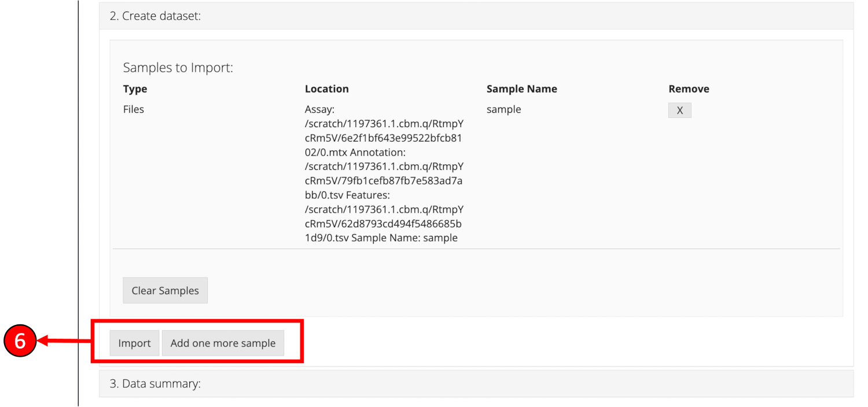Image resolution: width=868 pixels, height=407 pixels.
Task: Click the Features 0.tsv path text
Action: 384,223
